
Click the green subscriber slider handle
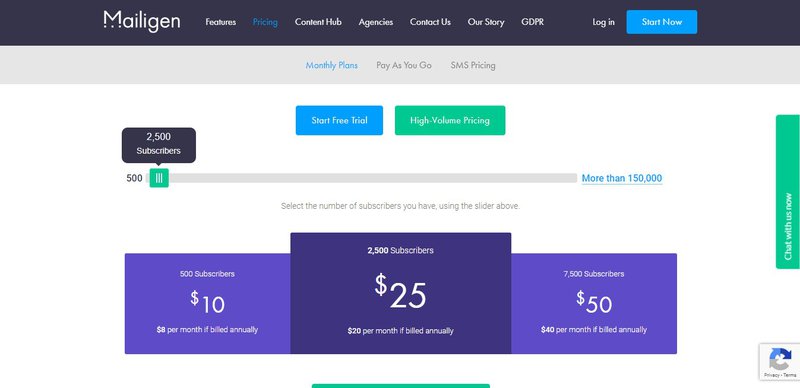159,178
